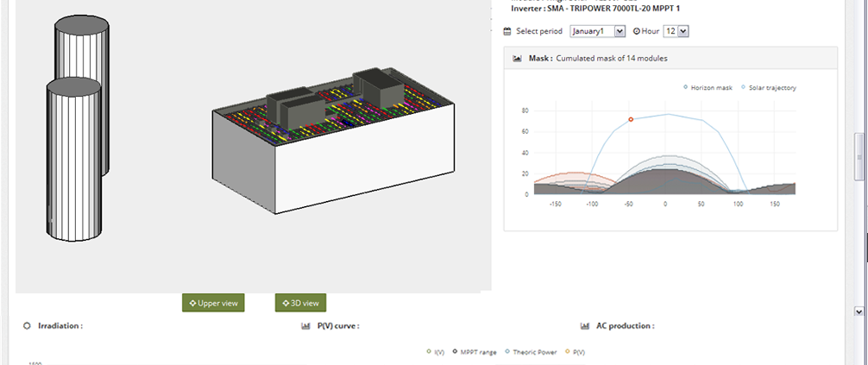This screenshot has height=365, width=868.
Task: Click the clock icon beside Hour
Action: [x=636, y=32]
